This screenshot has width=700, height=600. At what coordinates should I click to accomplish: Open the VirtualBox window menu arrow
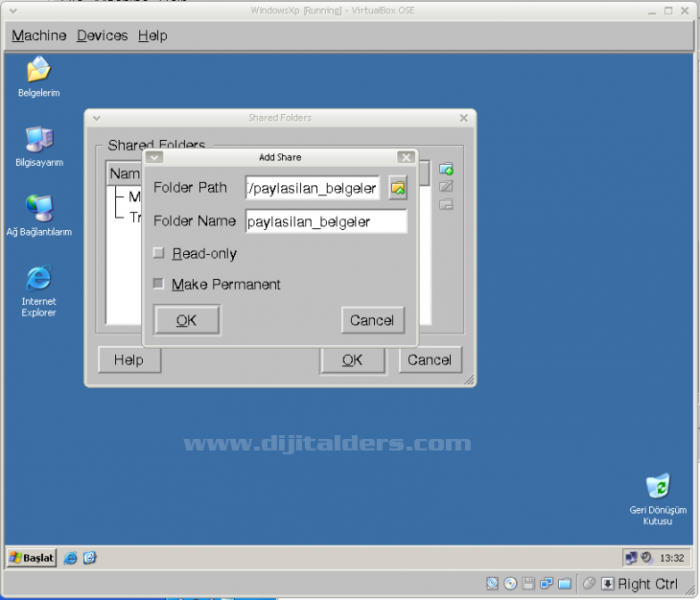[x=13, y=11]
